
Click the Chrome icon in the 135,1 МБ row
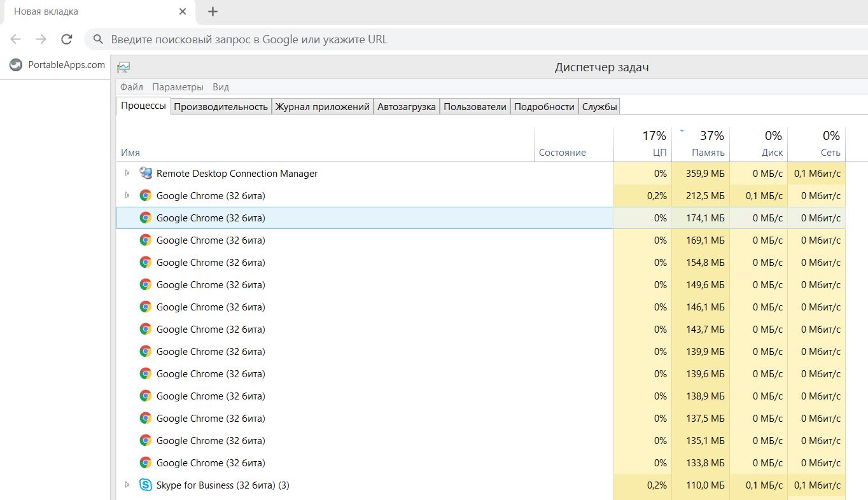pos(146,441)
